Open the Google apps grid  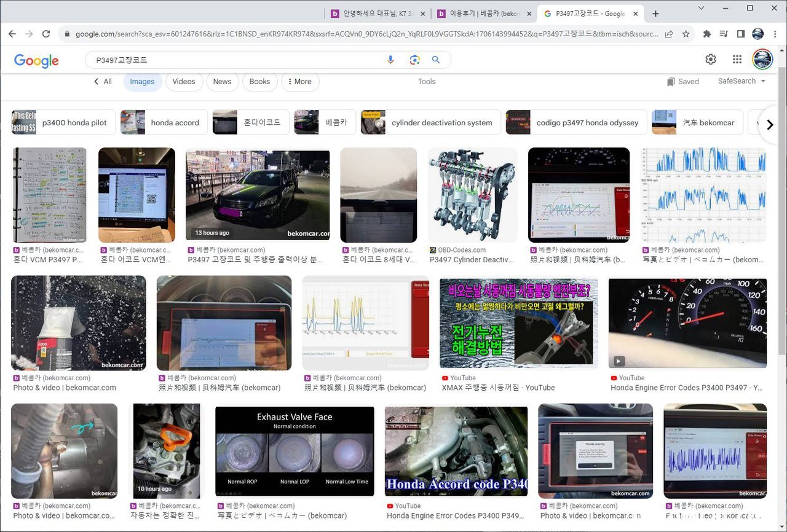(x=737, y=59)
